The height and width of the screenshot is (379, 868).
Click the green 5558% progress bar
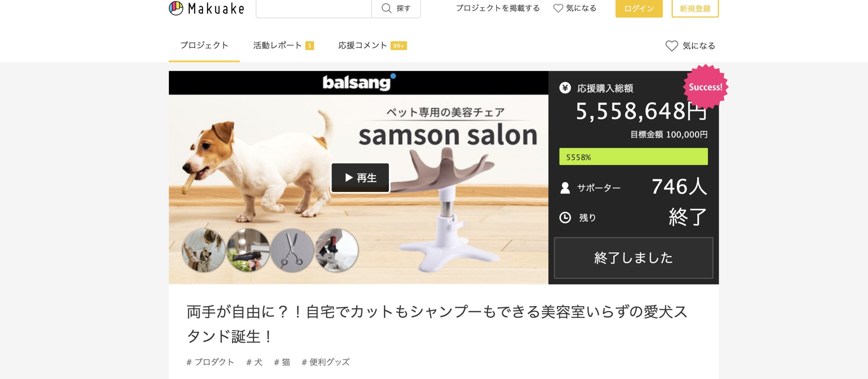point(633,157)
